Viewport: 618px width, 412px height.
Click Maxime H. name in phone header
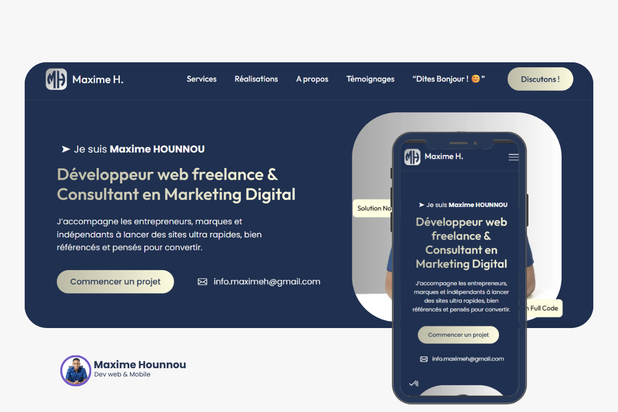[444, 157]
